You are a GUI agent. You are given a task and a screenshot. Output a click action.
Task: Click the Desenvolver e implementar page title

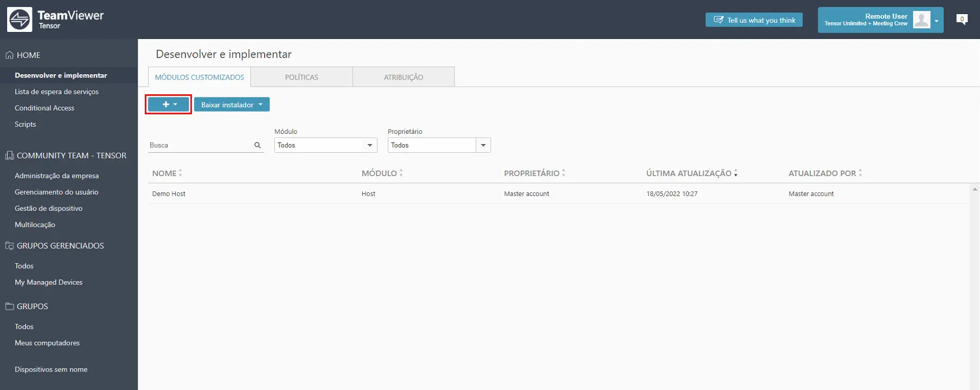click(x=223, y=54)
